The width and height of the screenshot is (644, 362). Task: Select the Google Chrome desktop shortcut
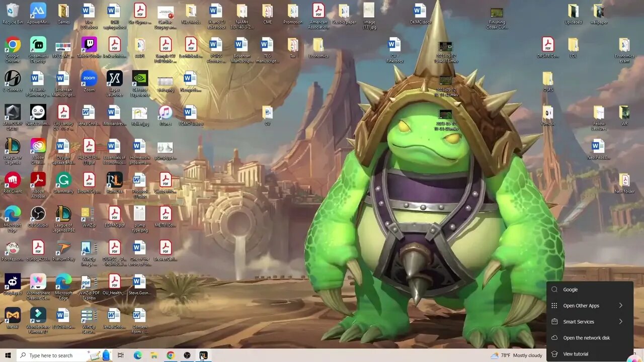(x=13, y=50)
